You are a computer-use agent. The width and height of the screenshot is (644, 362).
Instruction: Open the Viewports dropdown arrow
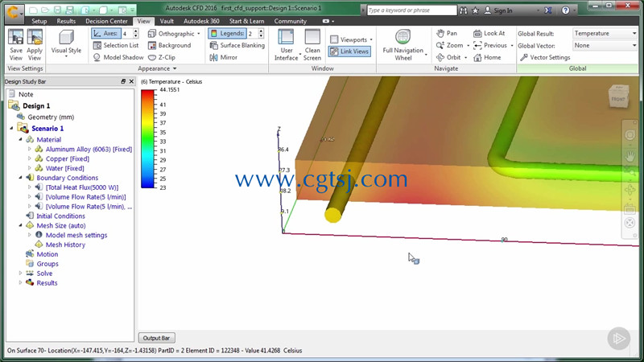click(x=371, y=39)
